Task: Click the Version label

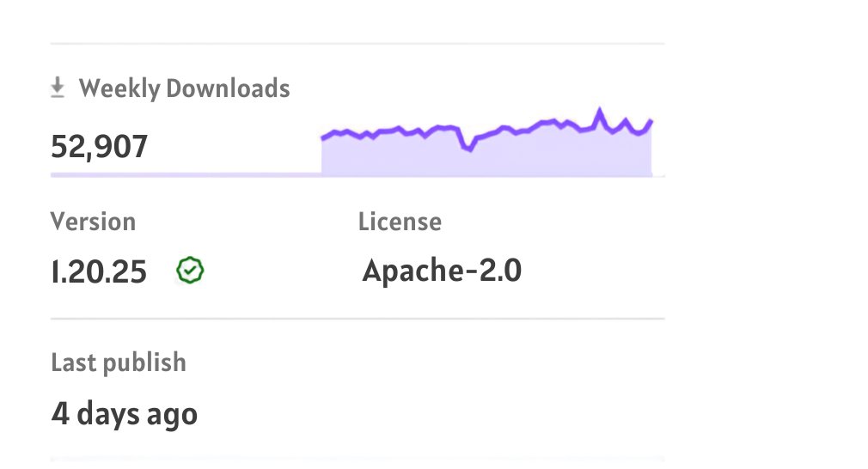Action: 93,222
